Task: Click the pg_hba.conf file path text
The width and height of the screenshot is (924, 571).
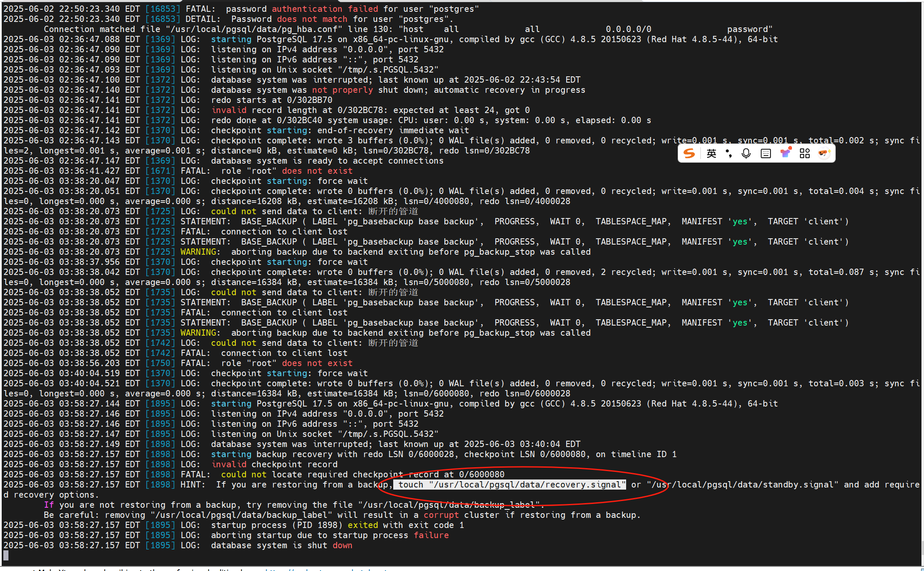Action: pos(253,29)
